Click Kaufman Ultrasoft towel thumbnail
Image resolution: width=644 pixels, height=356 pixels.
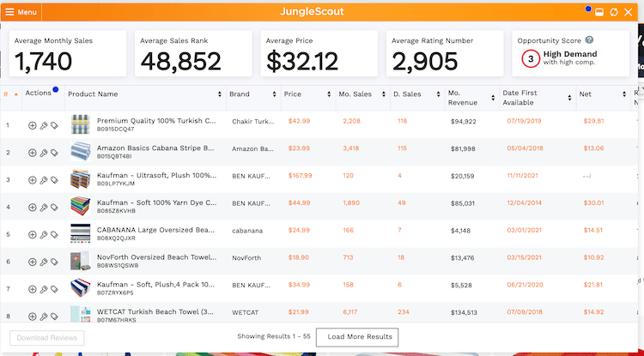(80, 179)
